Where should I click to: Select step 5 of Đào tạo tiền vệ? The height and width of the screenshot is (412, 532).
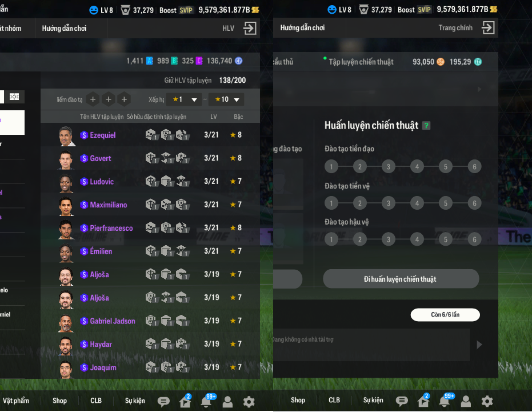(446, 203)
